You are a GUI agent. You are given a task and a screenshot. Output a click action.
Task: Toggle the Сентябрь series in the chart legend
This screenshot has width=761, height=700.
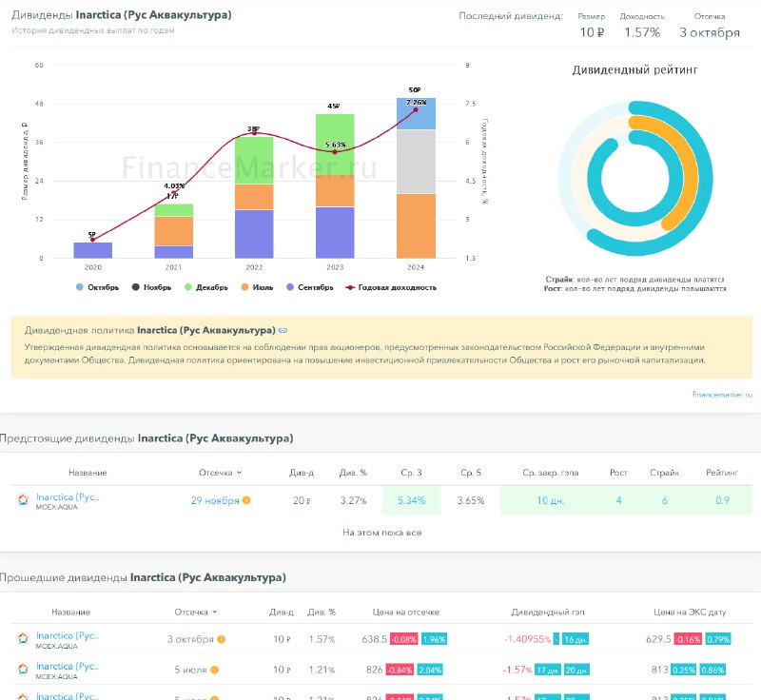(x=310, y=287)
